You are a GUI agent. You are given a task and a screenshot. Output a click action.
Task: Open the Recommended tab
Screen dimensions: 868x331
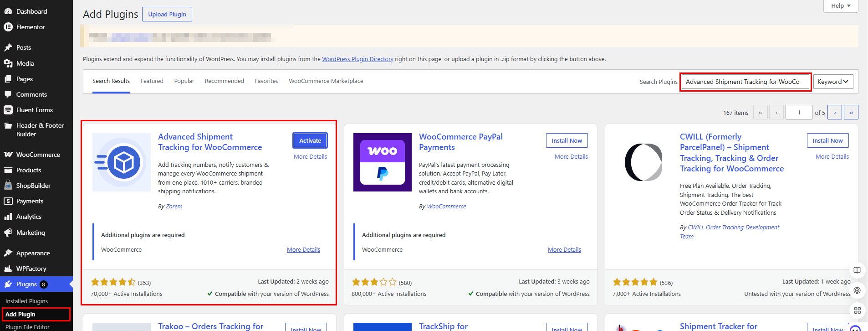pos(225,81)
